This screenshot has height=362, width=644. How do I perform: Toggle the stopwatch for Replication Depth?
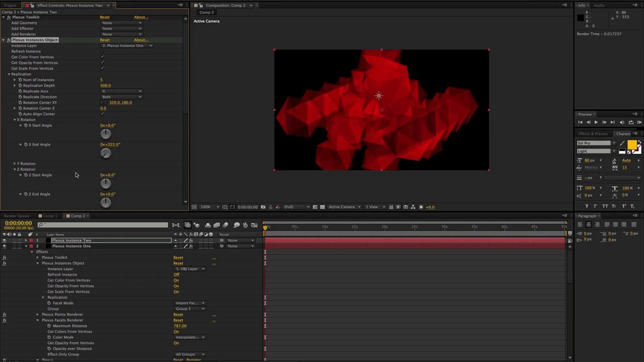(20, 85)
